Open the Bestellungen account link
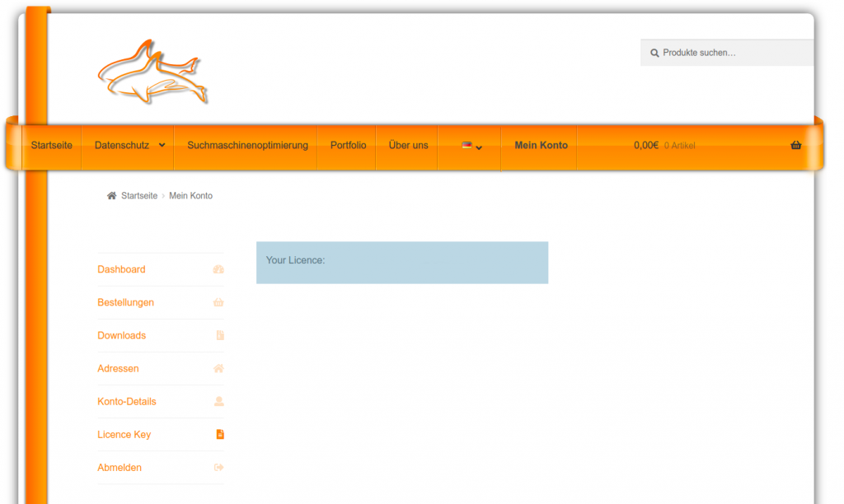Image resolution: width=844 pixels, height=504 pixels. click(125, 302)
